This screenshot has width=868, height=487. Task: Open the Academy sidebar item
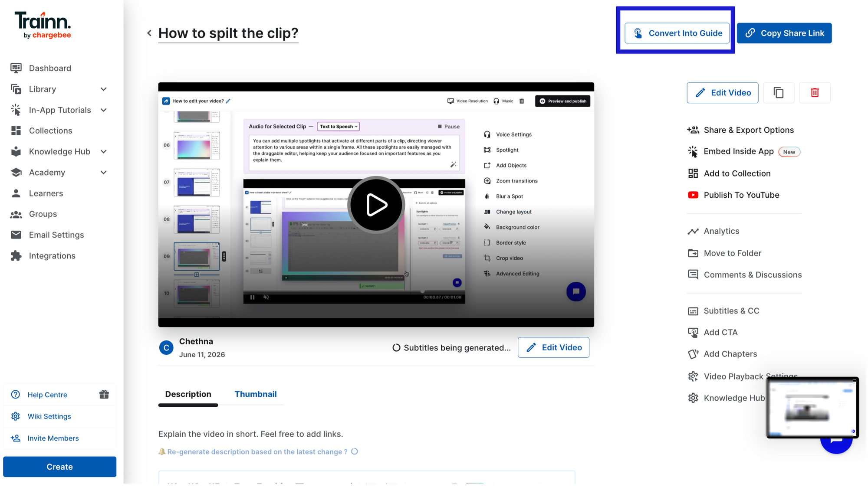(47, 173)
